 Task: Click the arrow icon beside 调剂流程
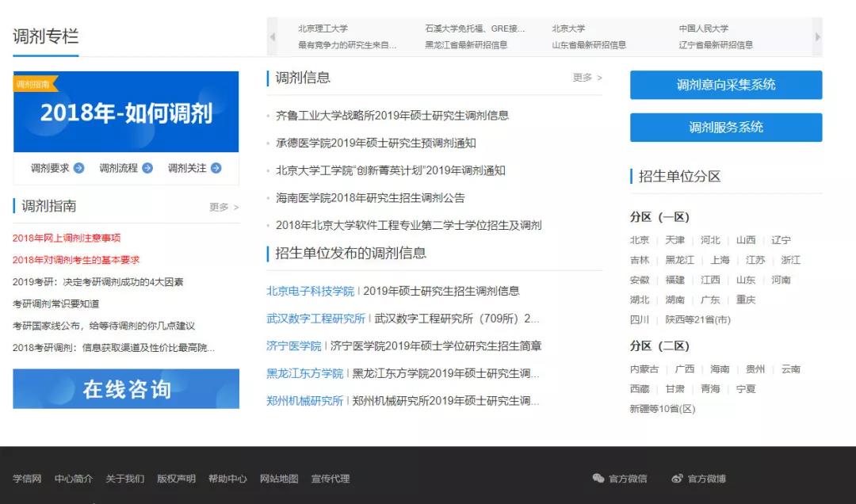tap(147, 168)
